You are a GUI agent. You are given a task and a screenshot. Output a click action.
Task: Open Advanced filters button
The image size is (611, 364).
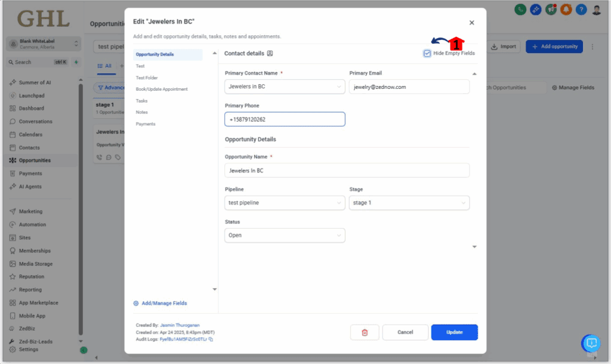pos(109,88)
